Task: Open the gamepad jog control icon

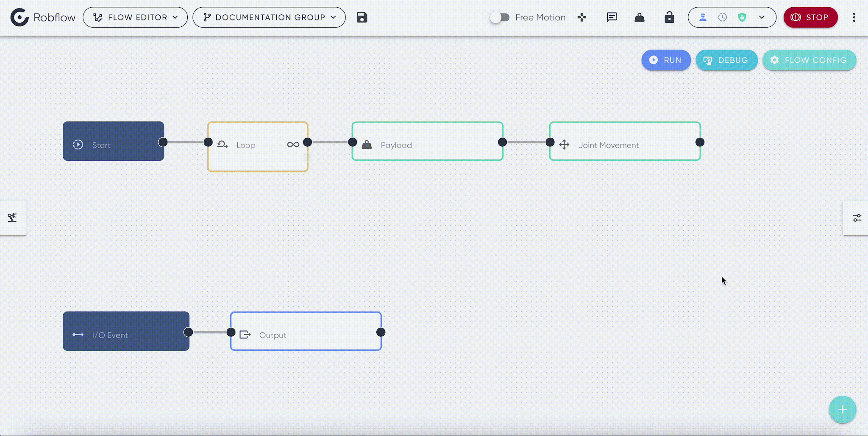Action: click(x=582, y=17)
